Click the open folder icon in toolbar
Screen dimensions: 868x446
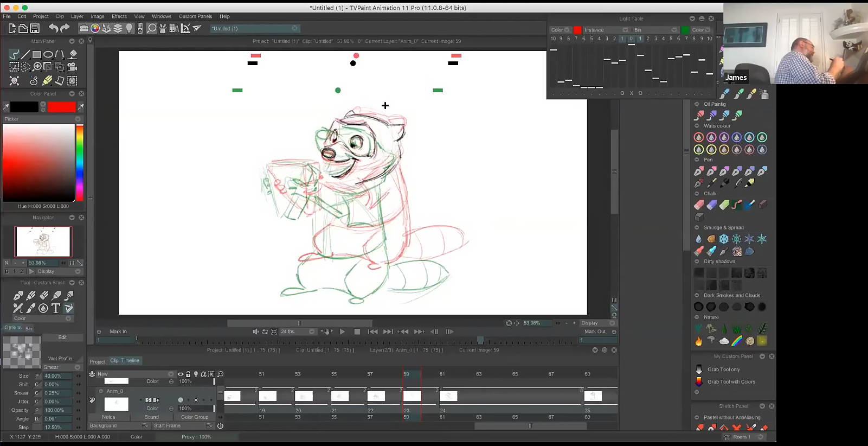(23, 28)
